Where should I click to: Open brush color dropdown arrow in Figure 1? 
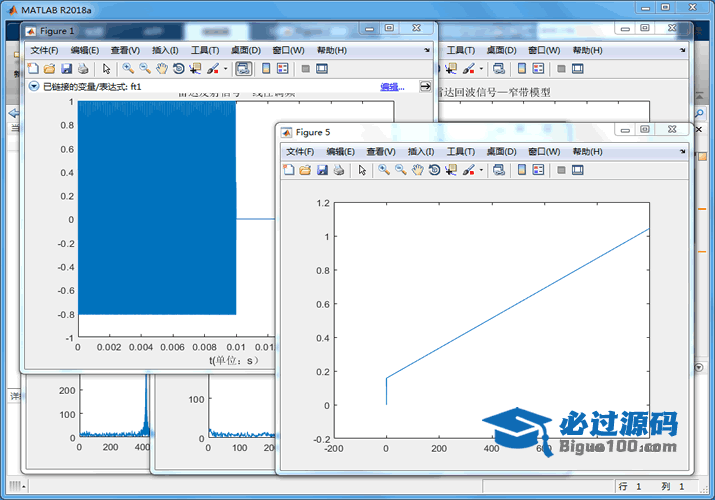click(x=226, y=69)
